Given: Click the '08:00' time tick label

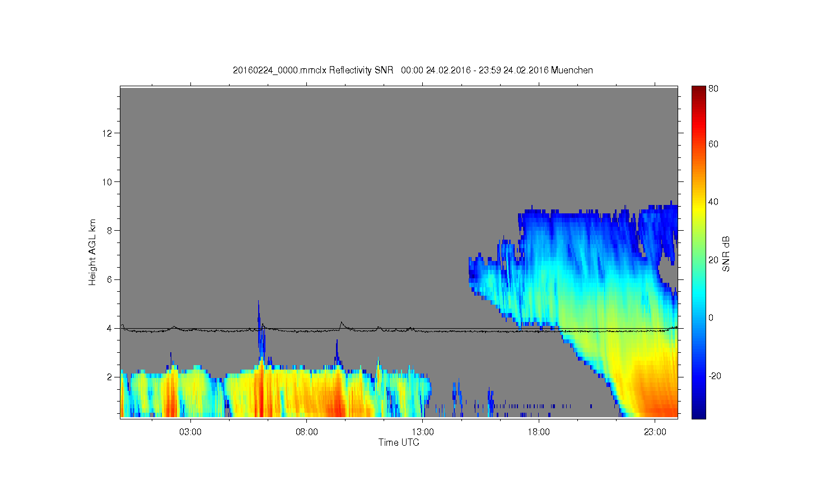Looking at the screenshot, I should click(x=307, y=432).
